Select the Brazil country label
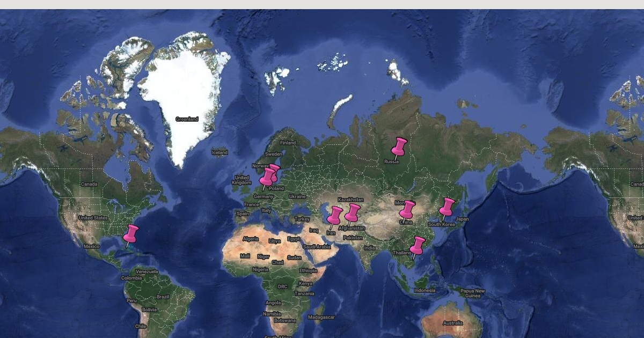The height and width of the screenshot is (338, 644). pos(163,297)
